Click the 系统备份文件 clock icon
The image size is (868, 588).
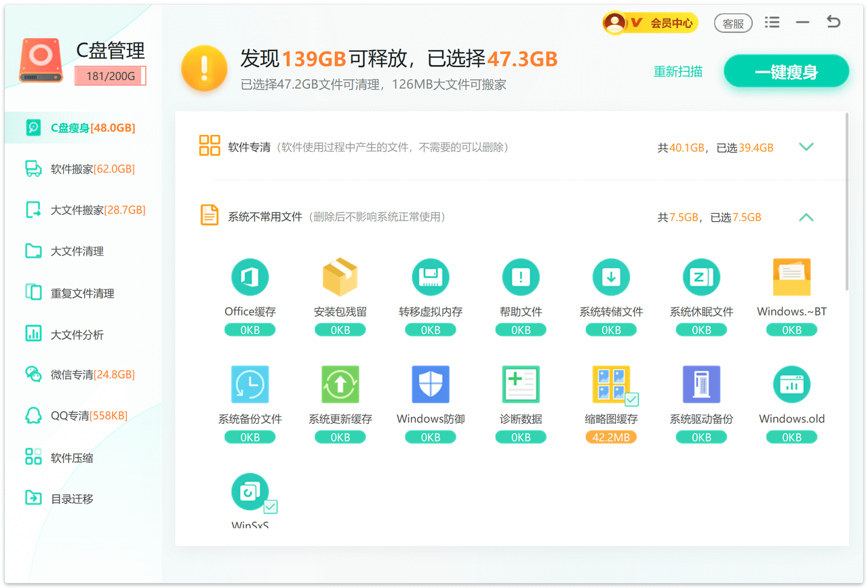point(250,385)
